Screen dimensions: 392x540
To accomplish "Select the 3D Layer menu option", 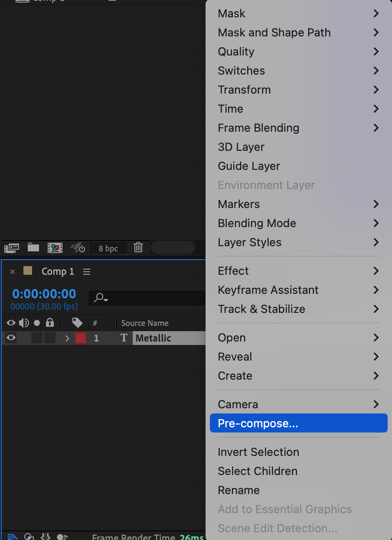I will tap(241, 147).
